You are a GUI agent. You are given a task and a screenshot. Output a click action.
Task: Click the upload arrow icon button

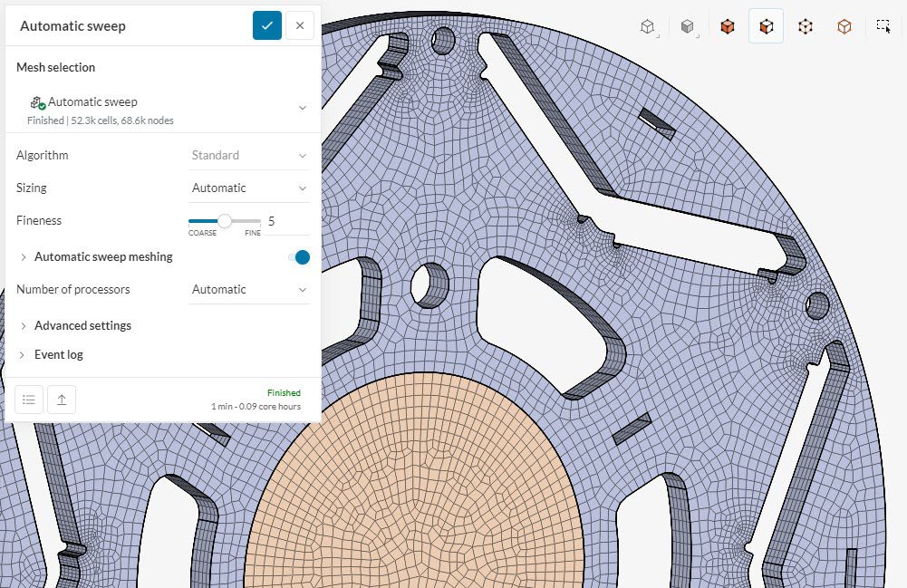pyautogui.click(x=62, y=400)
